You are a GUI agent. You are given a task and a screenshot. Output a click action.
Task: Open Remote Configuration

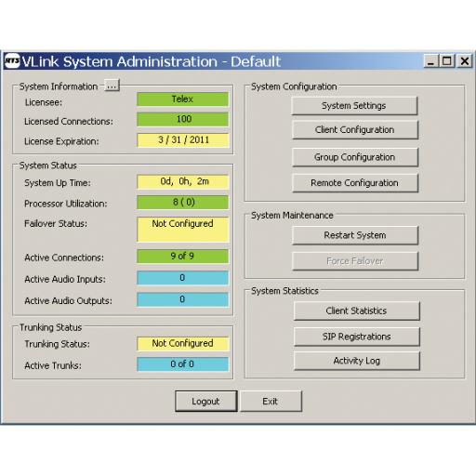click(355, 183)
